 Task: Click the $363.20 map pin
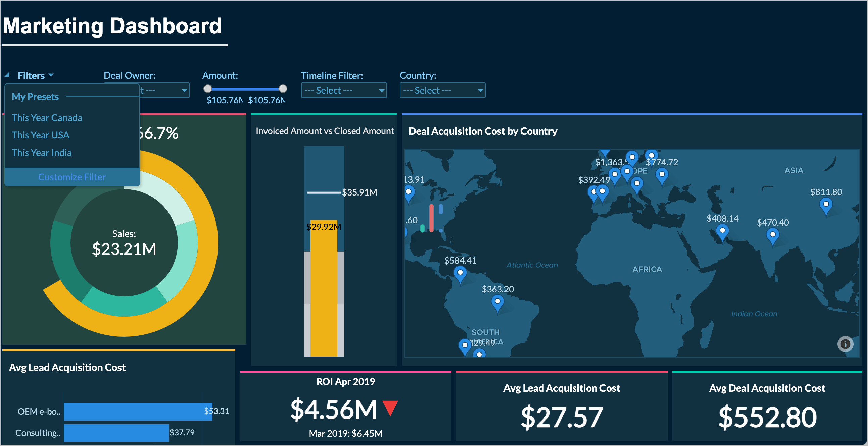click(x=497, y=301)
